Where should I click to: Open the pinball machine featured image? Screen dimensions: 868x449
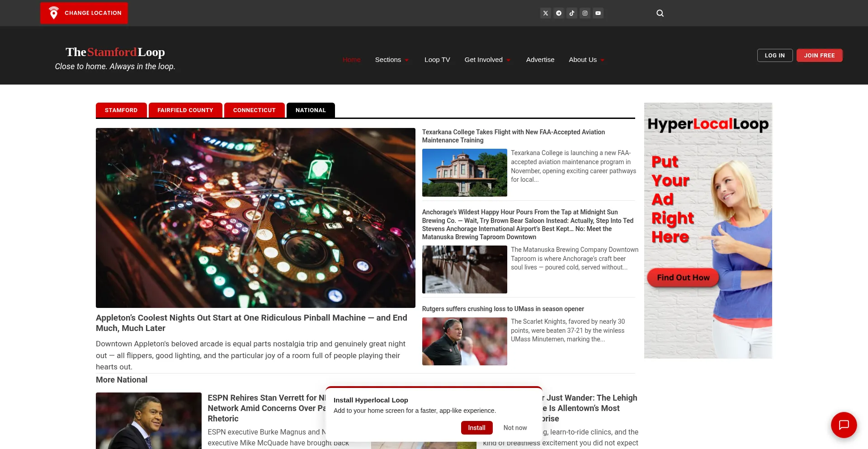pos(255,218)
